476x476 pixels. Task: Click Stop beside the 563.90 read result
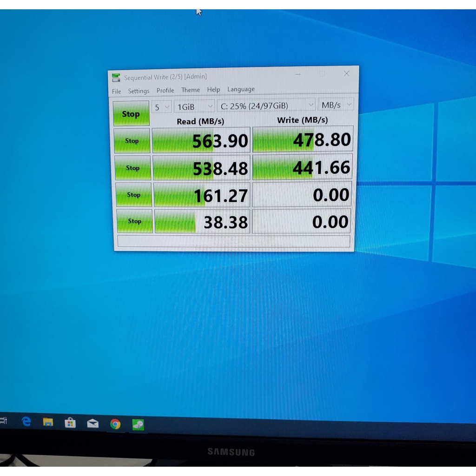point(132,141)
